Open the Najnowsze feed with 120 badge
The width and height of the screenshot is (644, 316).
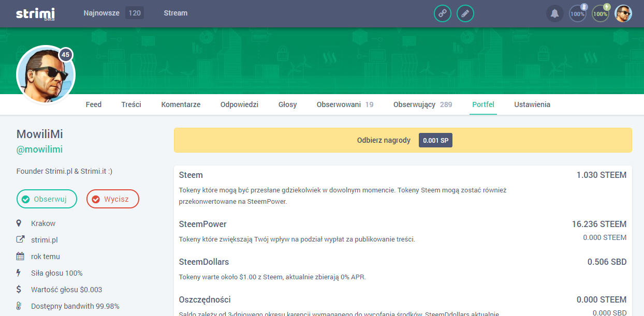(x=114, y=13)
